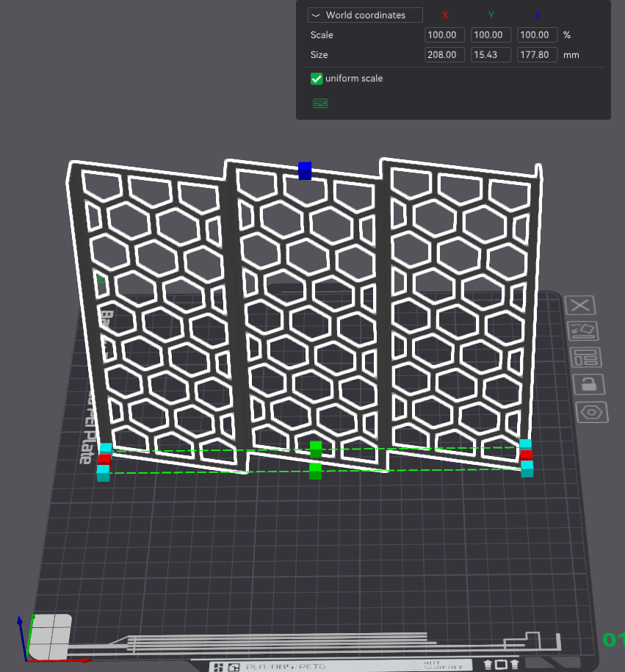The width and height of the screenshot is (625, 672).
Task: Click the blue Z-axis scale handle
Action: point(305,170)
